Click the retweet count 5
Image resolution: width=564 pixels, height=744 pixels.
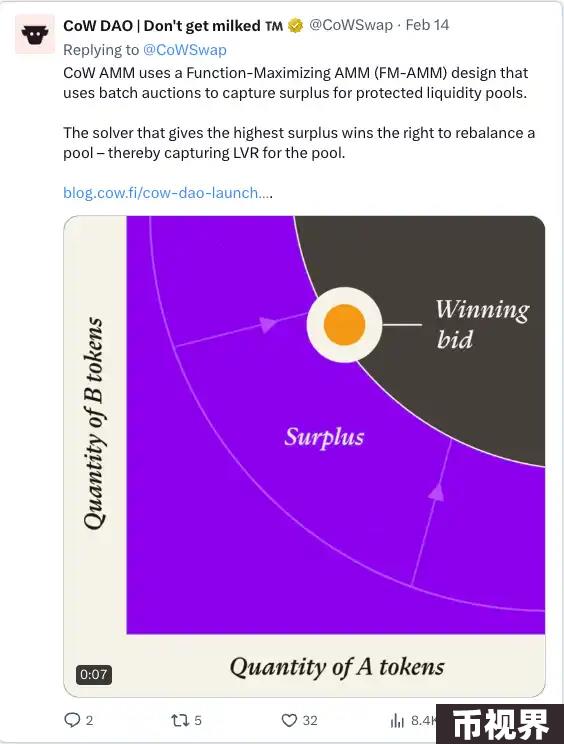198,721
